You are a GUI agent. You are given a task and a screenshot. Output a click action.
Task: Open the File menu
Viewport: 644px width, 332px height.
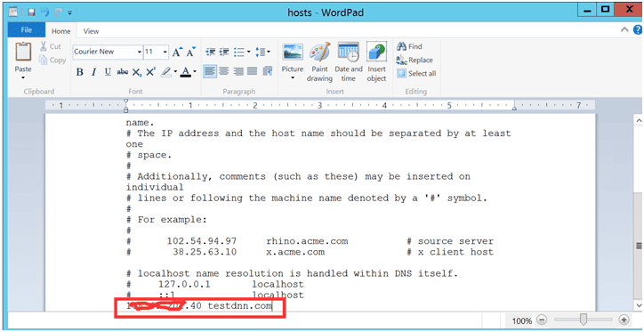point(27,30)
